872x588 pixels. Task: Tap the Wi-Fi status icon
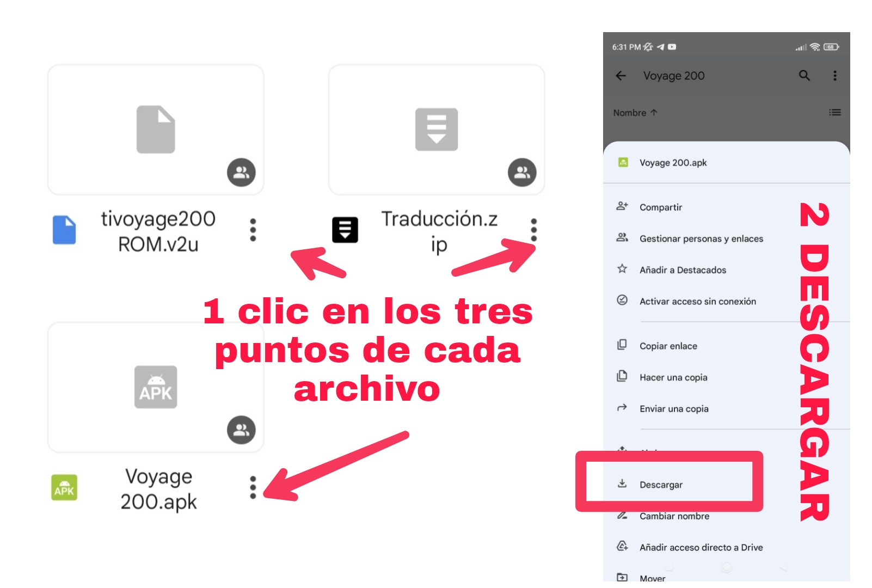point(815,47)
